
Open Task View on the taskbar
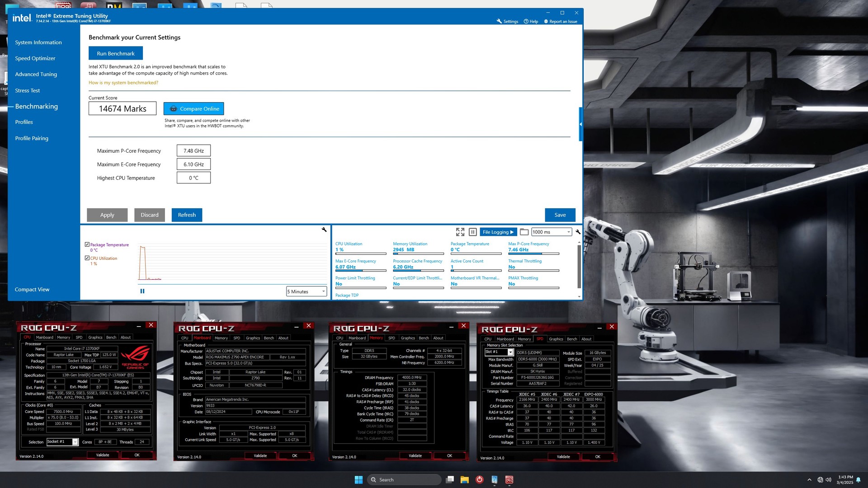tap(450, 479)
